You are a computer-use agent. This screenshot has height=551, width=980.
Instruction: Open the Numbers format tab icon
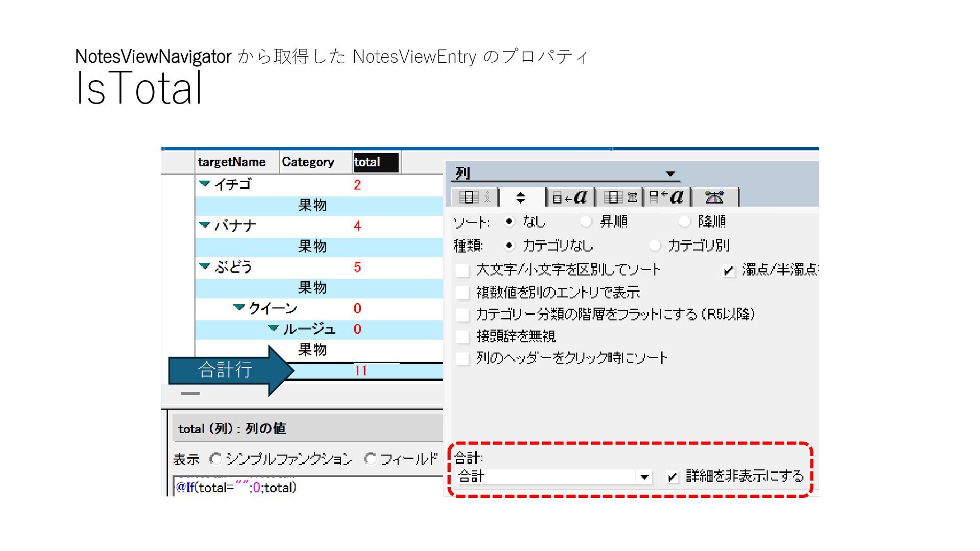tap(620, 197)
